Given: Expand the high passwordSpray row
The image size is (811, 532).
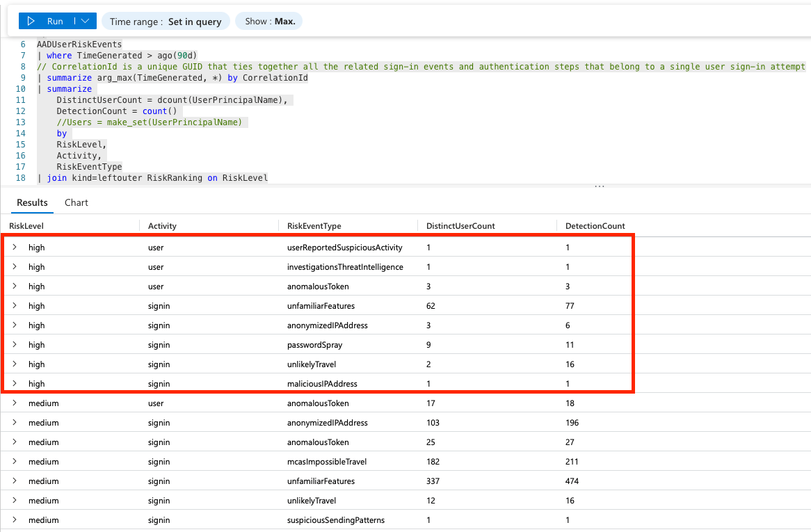Looking at the screenshot, I should pos(15,345).
